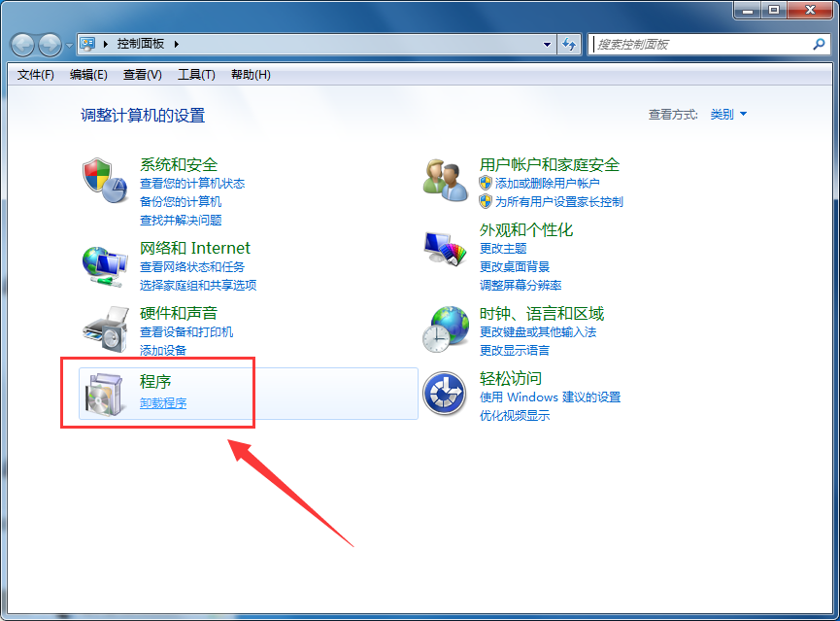Open the Ease of Access icon
The width and height of the screenshot is (840, 621).
tap(444, 394)
